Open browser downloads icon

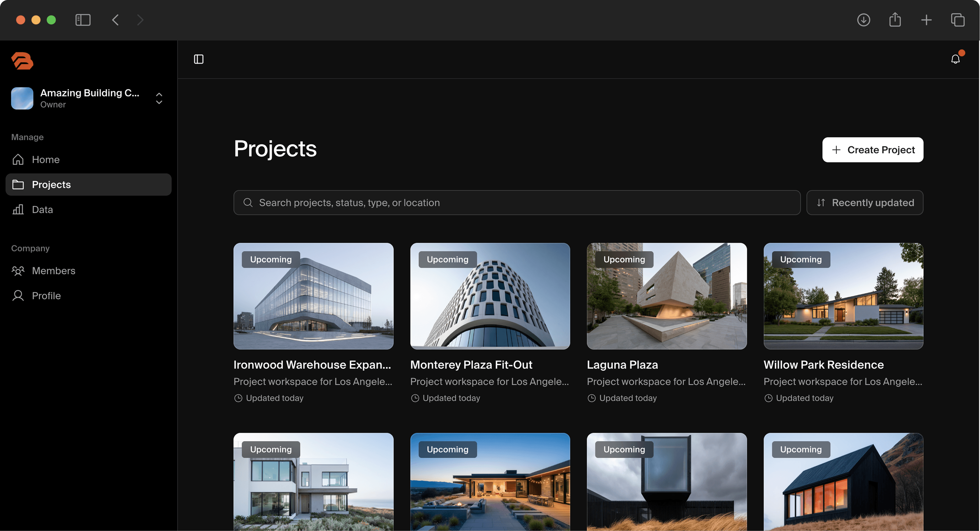[x=864, y=20]
